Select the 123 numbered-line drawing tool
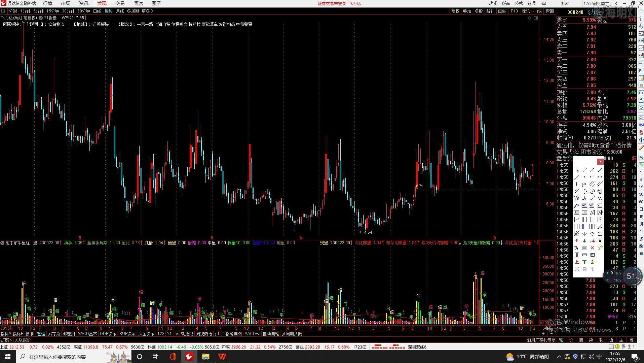Viewport: 644px width, 363px height. pyautogui.click(x=584, y=184)
